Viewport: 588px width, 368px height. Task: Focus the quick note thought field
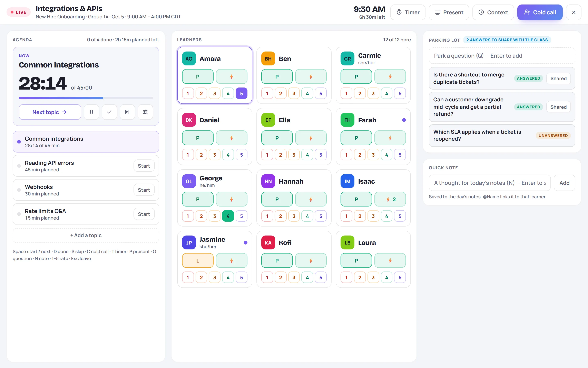pyautogui.click(x=490, y=183)
